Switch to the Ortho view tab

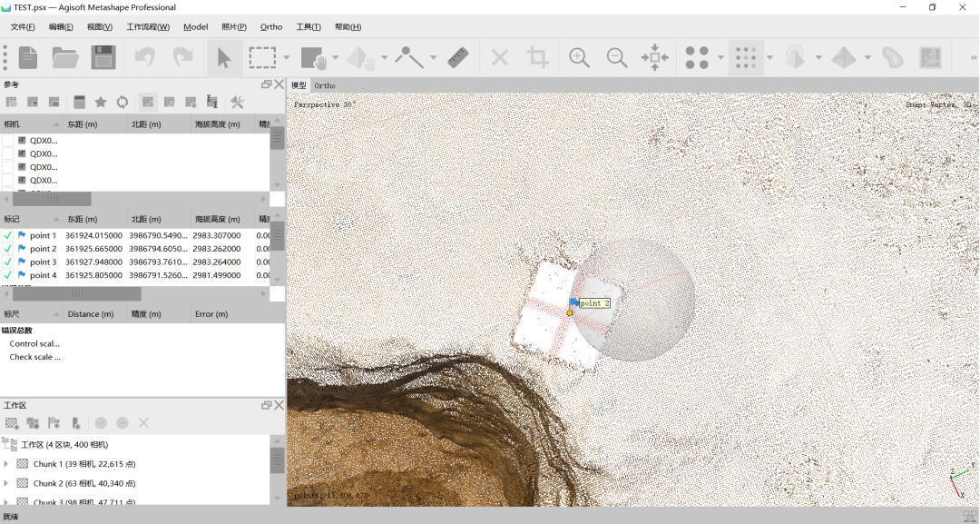tap(325, 85)
